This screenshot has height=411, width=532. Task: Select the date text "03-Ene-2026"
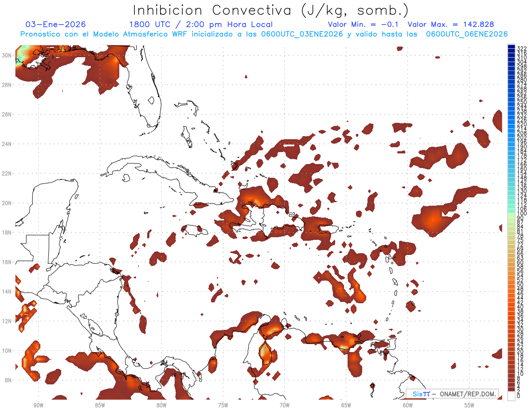pyautogui.click(x=56, y=24)
